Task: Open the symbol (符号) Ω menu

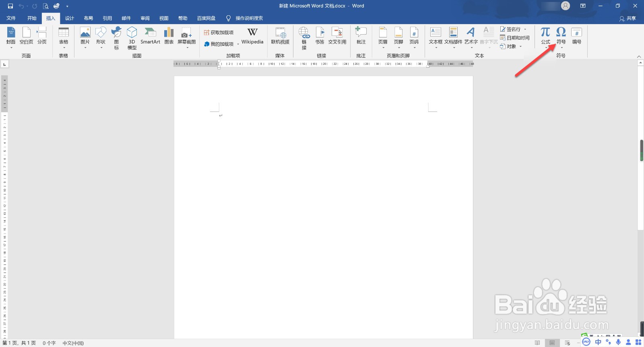Action: tap(561, 37)
